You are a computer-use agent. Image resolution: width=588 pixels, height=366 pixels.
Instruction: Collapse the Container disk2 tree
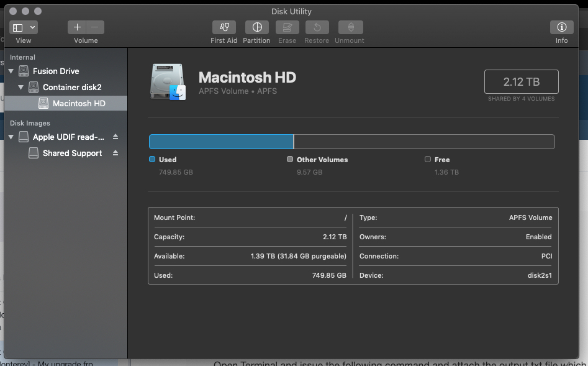(x=20, y=87)
